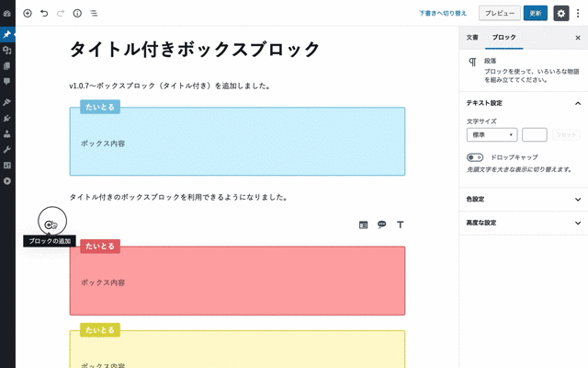Expand the 色設定 panel
The width and height of the screenshot is (588, 368).
(523, 200)
